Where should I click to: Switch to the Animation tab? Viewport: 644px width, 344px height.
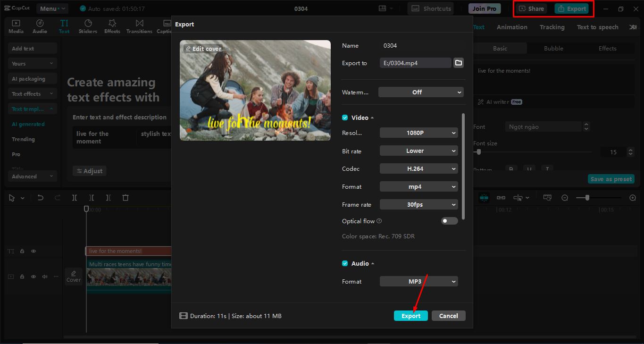click(512, 27)
